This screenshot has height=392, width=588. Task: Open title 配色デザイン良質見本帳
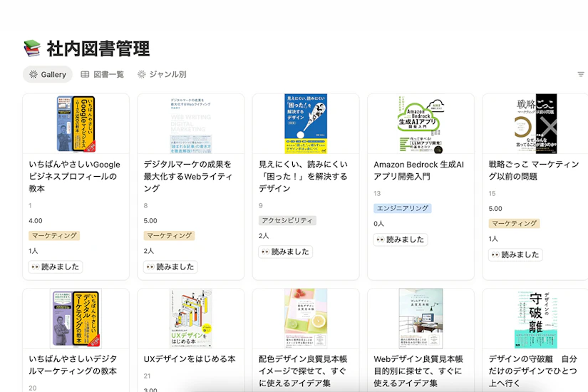(x=303, y=371)
